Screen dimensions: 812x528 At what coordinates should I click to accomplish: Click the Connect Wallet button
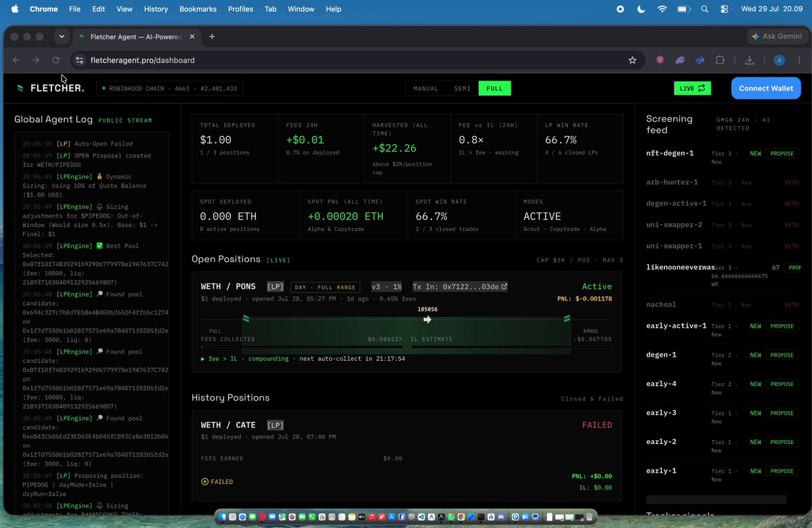click(766, 88)
